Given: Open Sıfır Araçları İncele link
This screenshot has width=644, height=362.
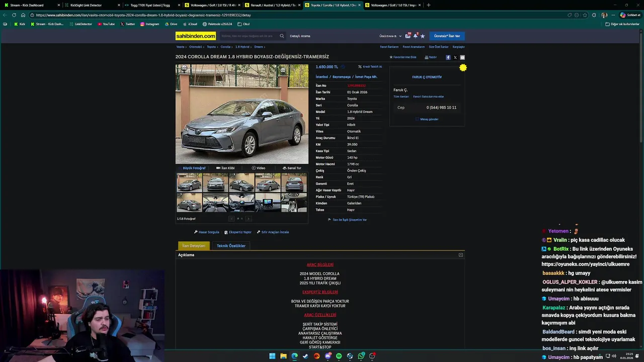Looking at the screenshot, I should 273,232.
